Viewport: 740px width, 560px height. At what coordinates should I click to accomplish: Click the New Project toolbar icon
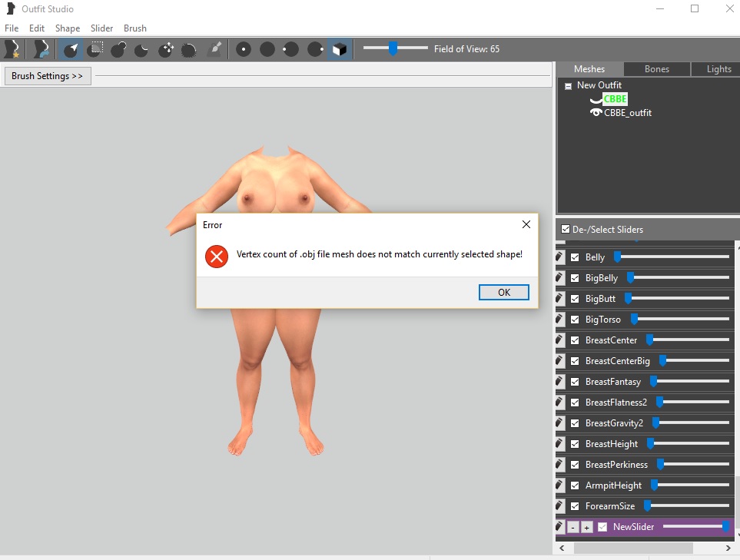pyautogui.click(x=12, y=49)
